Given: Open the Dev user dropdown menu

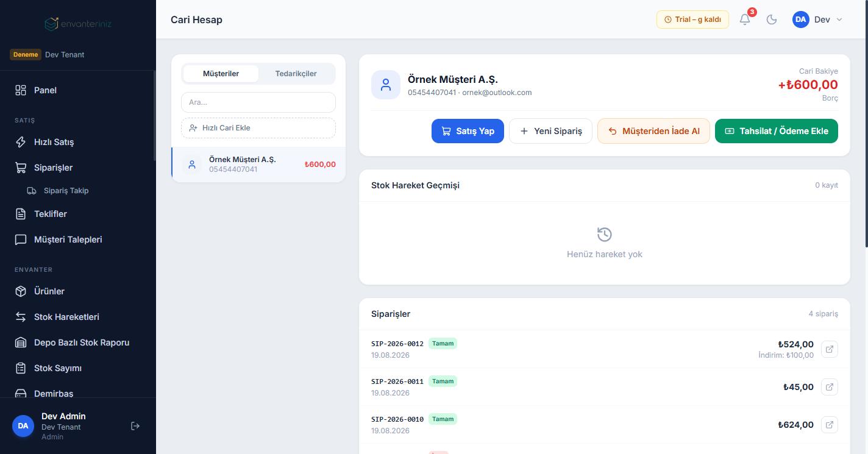Looking at the screenshot, I should [x=817, y=20].
